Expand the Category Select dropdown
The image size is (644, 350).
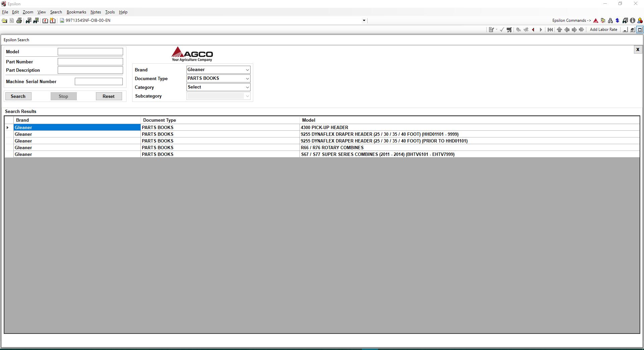[218, 87]
